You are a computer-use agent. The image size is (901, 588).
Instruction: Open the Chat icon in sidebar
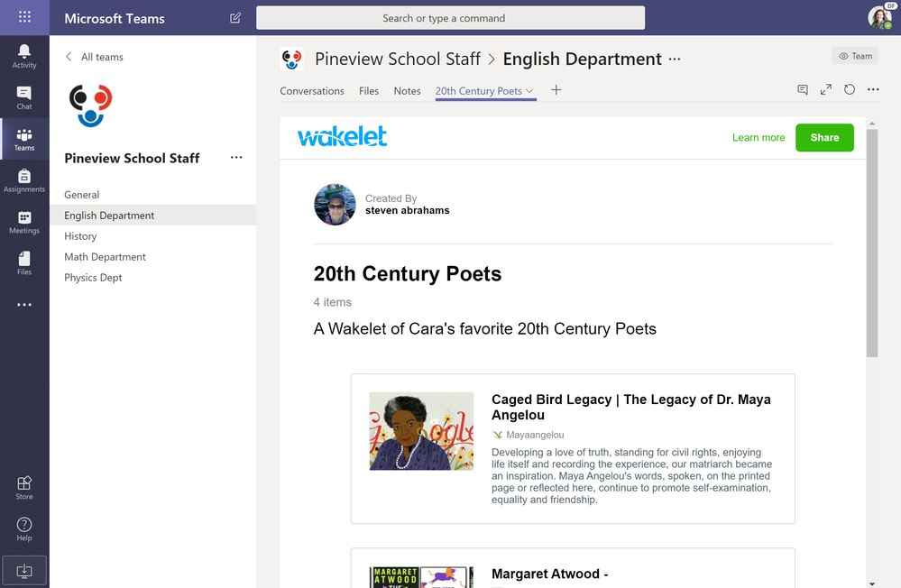(24, 96)
